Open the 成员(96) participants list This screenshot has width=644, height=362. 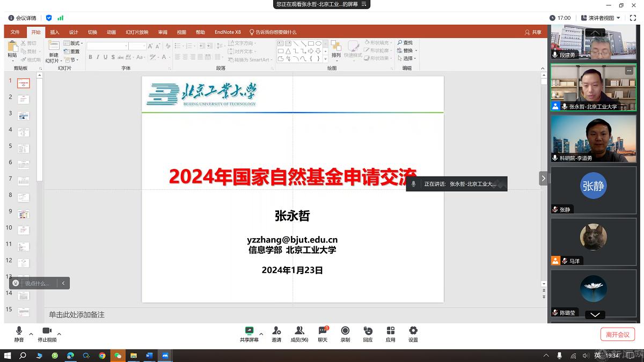299,334
